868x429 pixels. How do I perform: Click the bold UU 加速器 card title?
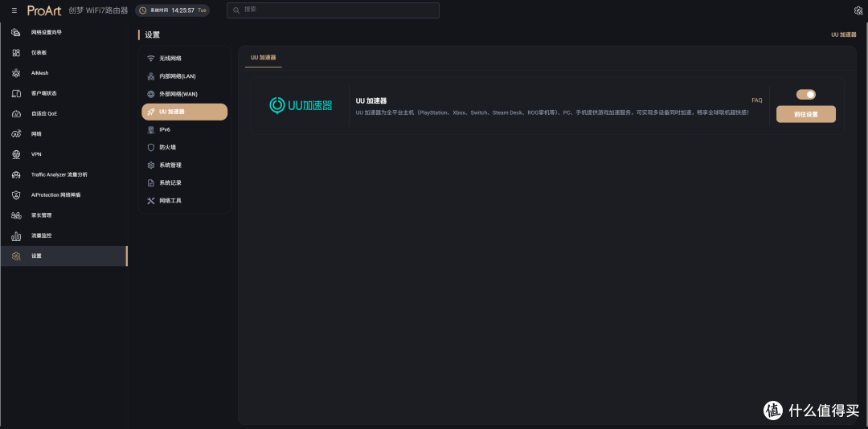coord(371,100)
